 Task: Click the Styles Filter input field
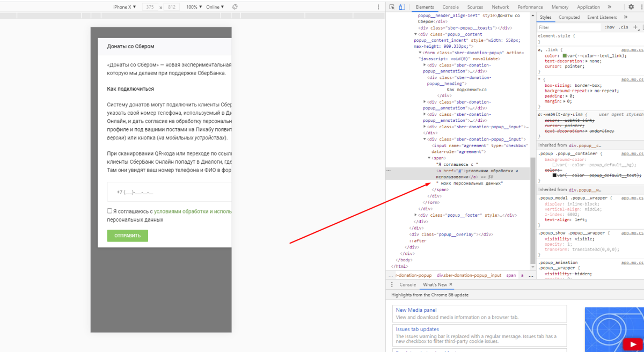(x=569, y=27)
